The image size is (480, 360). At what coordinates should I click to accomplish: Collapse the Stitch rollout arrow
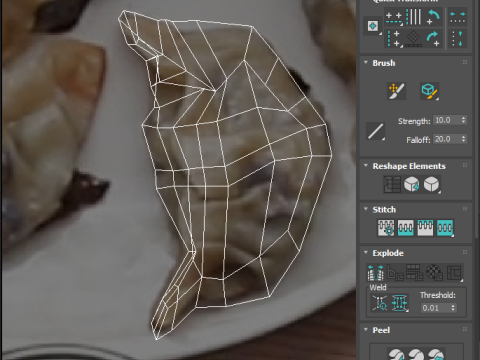366,209
